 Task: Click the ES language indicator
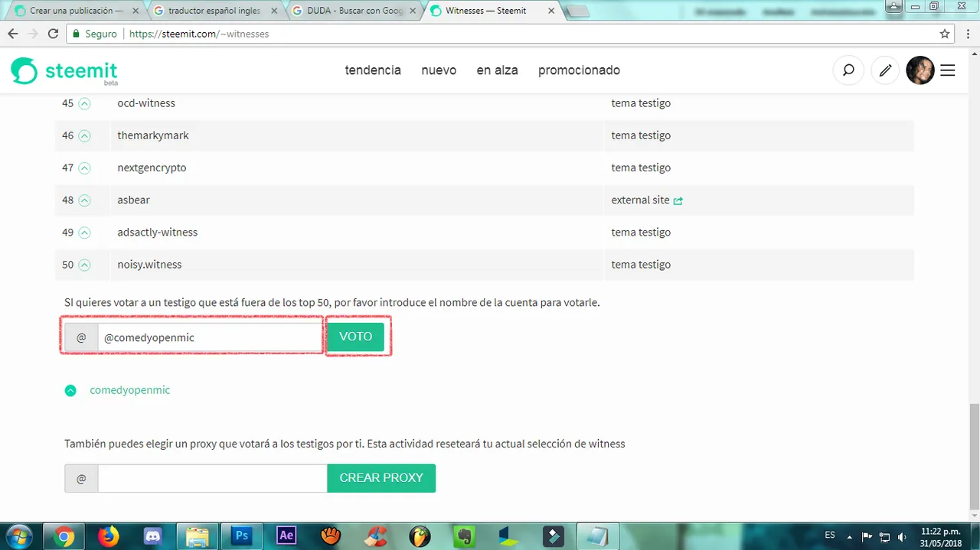(x=830, y=535)
